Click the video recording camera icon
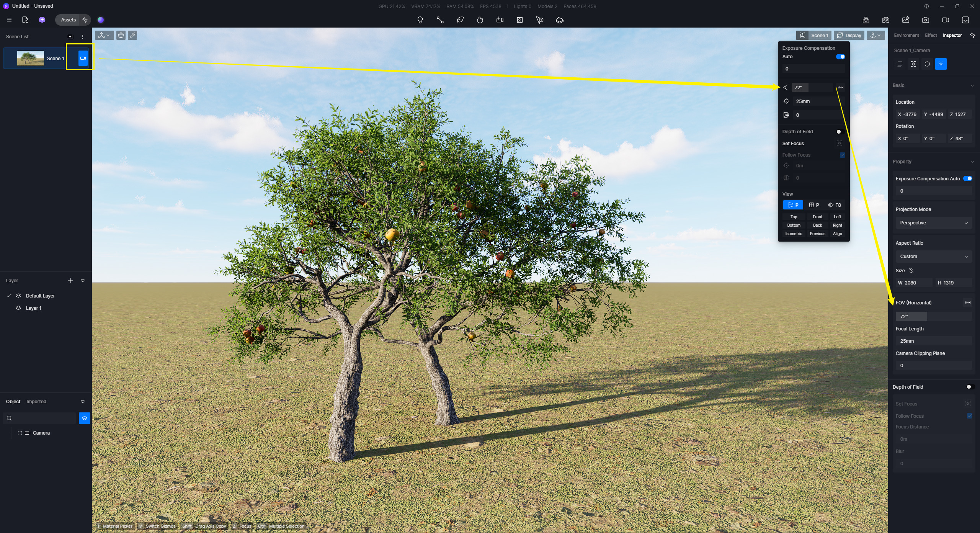Viewport: 980px width, 533px height. click(x=945, y=20)
